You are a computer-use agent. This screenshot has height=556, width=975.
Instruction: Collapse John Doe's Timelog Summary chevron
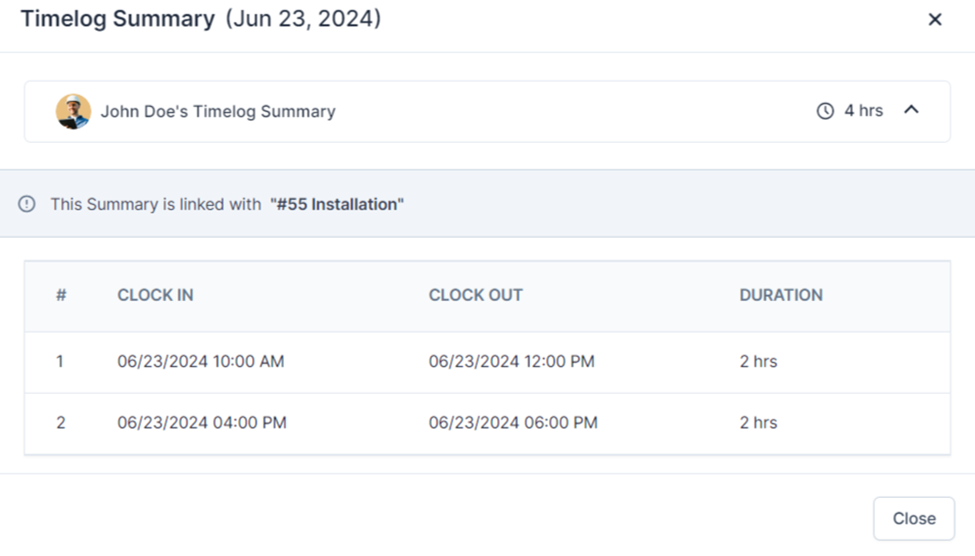click(x=911, y=110)
